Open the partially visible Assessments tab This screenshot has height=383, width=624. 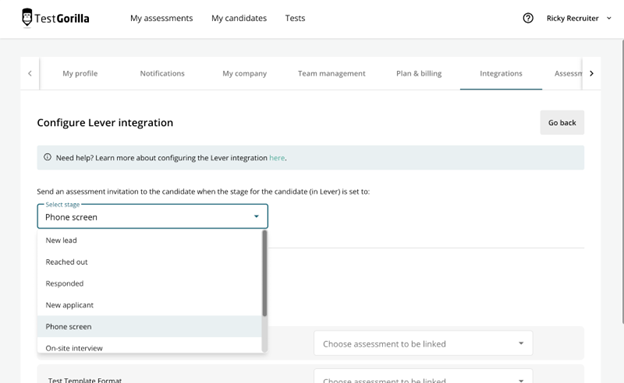click(567, 73)
